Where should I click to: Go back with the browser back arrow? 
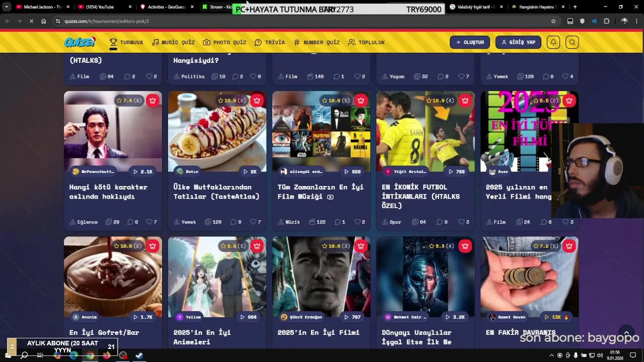tap(7, 21)
